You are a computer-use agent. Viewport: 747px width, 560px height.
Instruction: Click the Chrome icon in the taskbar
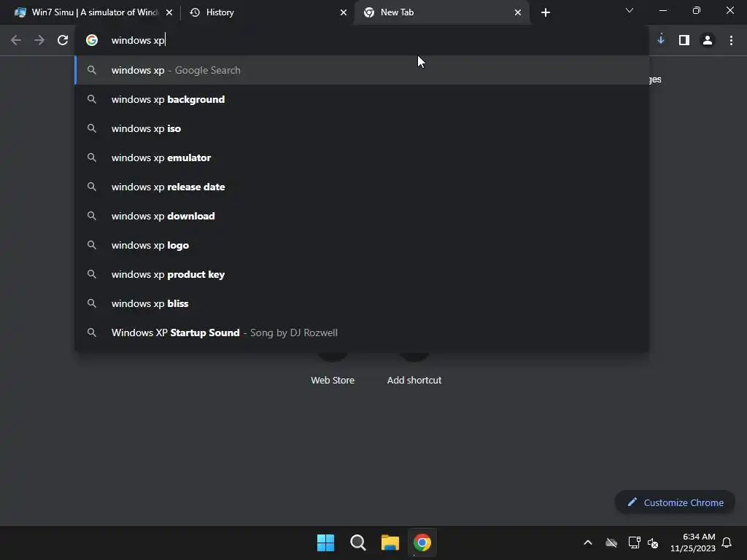[422, 542]
